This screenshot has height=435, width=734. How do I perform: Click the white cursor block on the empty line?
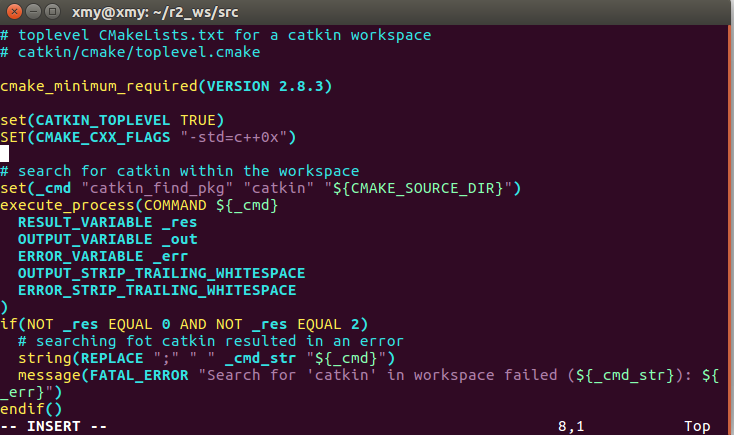tap(4, 154)
